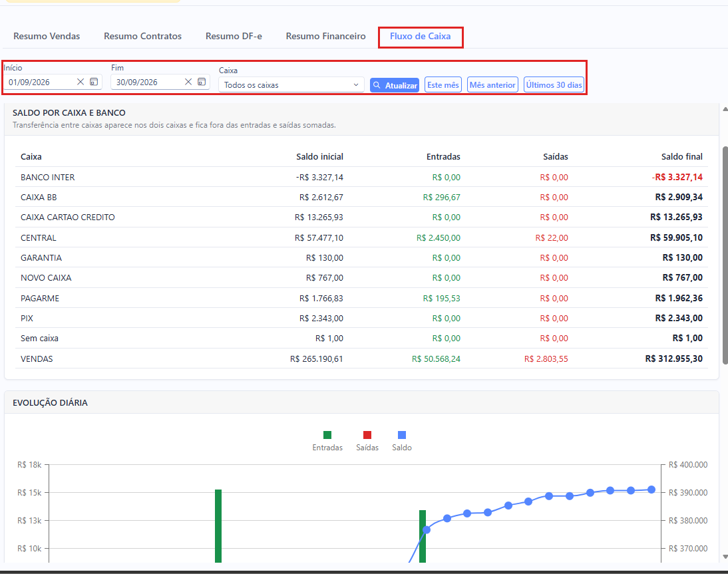Switch to the Resumo Vendas tab

point(47,36)
